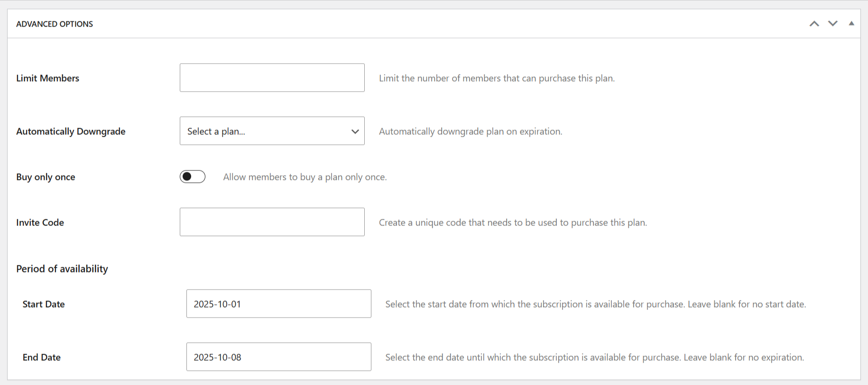Click the End Date label
Screen dimensions: 868x385
coord(42,357)
